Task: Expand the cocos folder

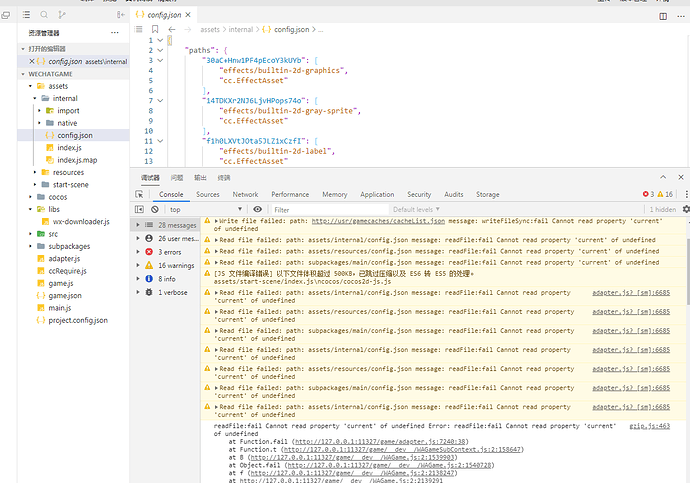Action: 58,197
